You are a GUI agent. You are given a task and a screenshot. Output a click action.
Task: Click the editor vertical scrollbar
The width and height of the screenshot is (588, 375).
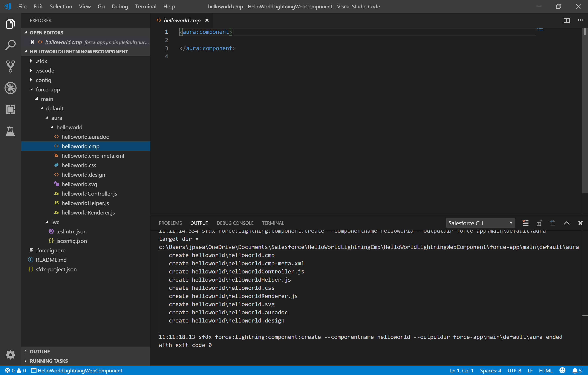click(585, 110)
